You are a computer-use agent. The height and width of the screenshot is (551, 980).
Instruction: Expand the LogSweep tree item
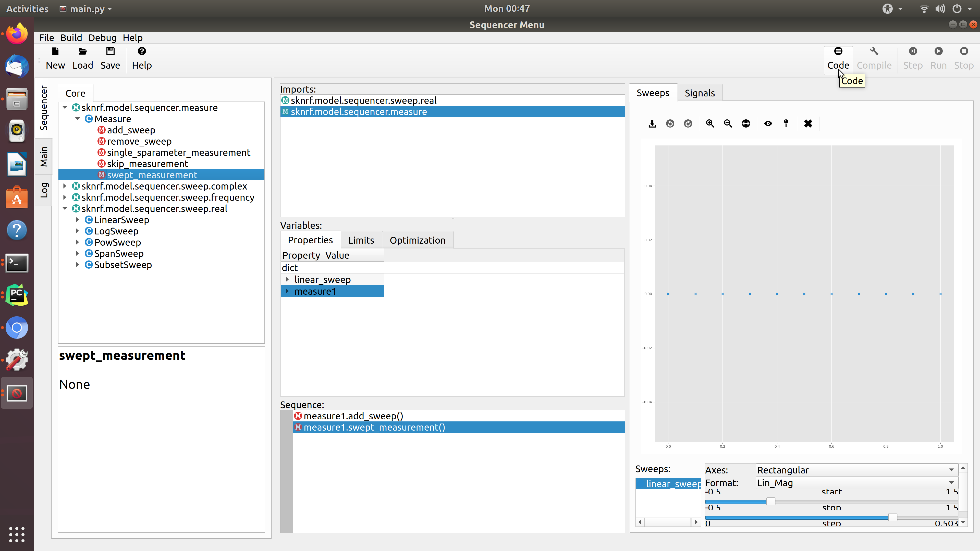click(77, 231)
